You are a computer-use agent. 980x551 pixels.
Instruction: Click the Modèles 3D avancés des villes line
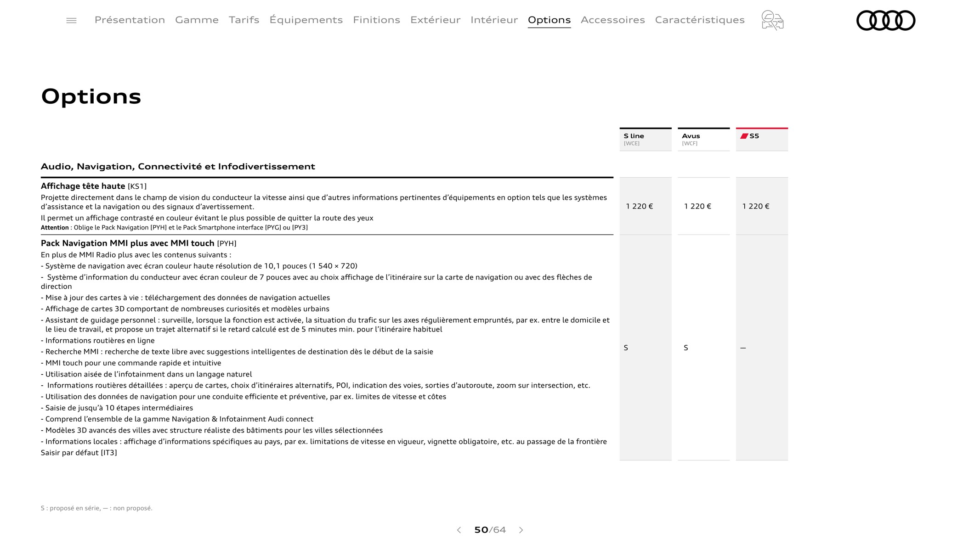[x=211, y=430]
